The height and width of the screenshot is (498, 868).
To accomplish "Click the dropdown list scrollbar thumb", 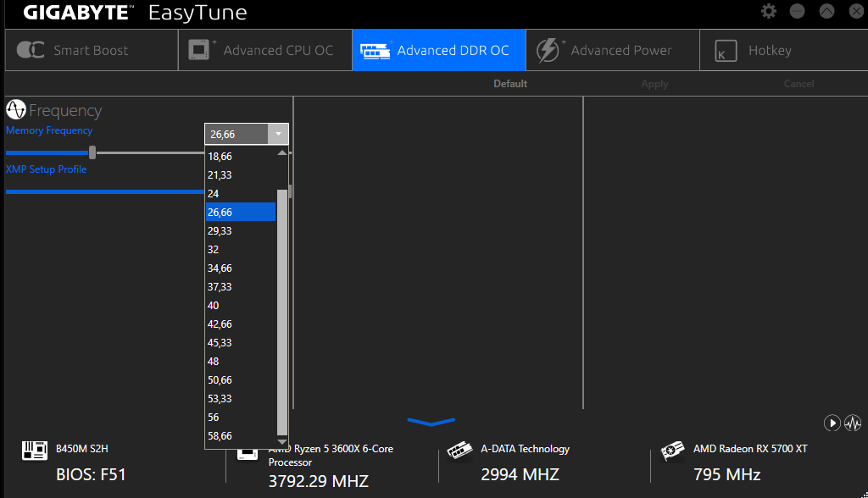I will [282, 313].
